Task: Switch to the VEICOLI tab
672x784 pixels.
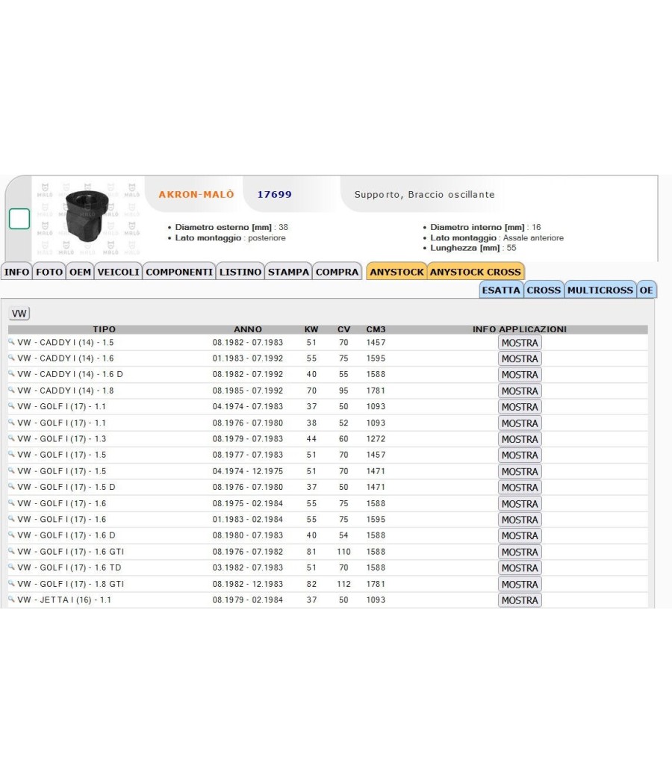Action: (x=119, y=272)
